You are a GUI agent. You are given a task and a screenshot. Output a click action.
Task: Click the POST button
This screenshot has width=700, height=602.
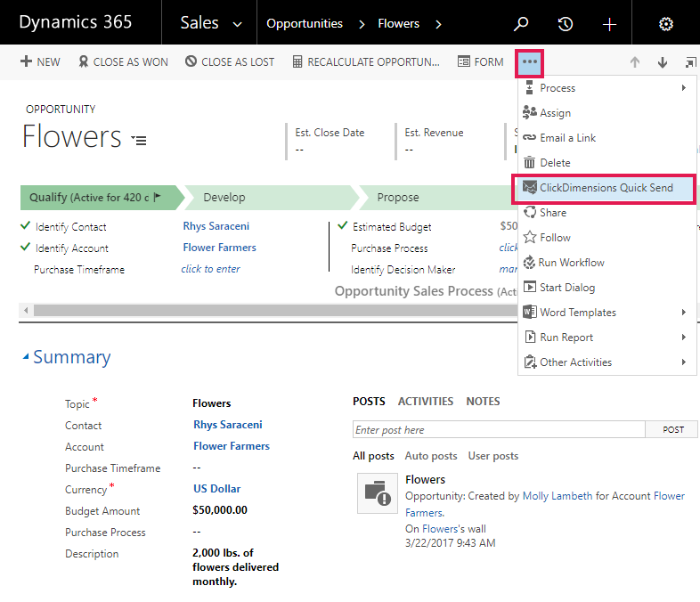(672, 430)
